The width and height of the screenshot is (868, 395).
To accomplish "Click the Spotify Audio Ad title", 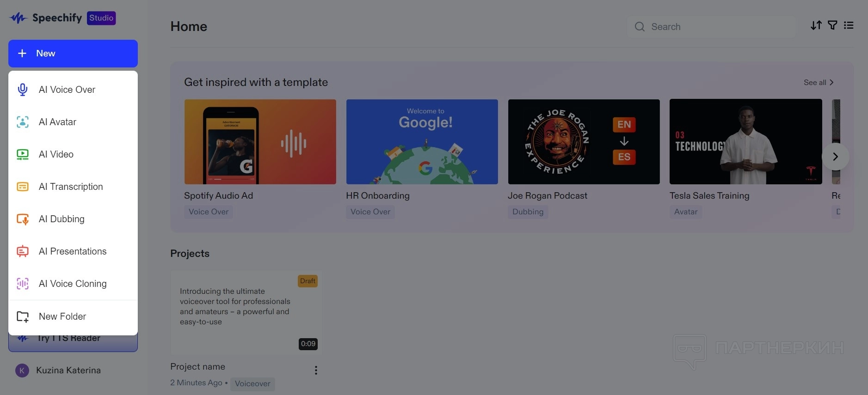I will [219, 195].
